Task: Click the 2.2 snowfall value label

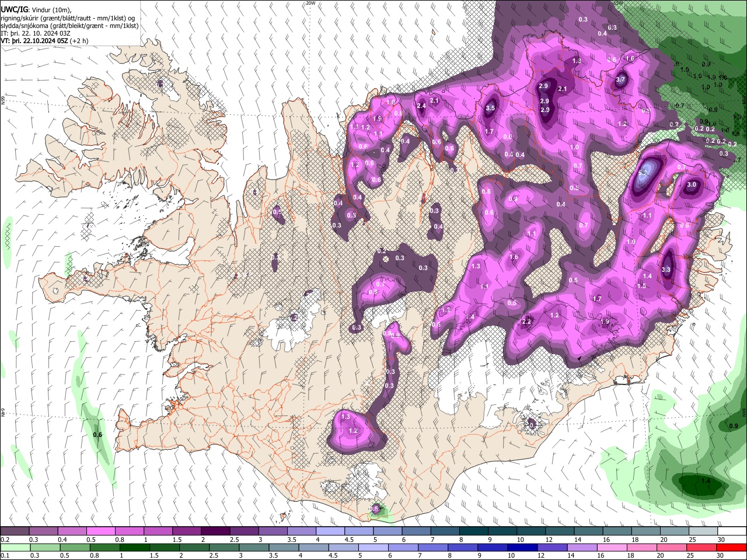Action: (x=526, y=321)
